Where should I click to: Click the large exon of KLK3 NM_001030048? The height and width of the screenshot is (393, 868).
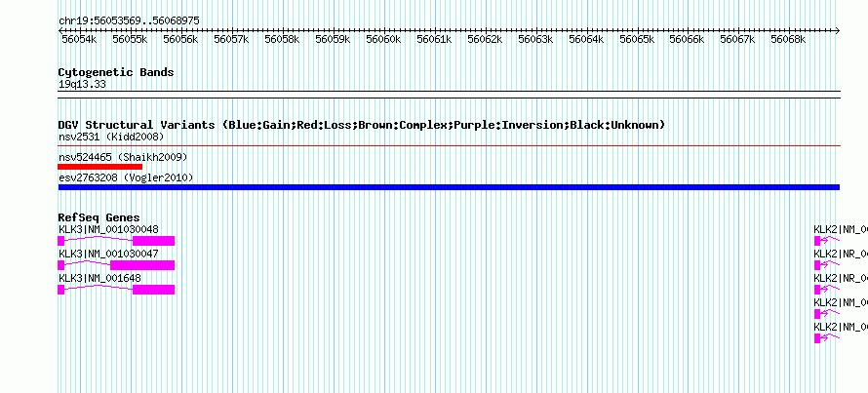pyautogui.click(x=154, y=241)
